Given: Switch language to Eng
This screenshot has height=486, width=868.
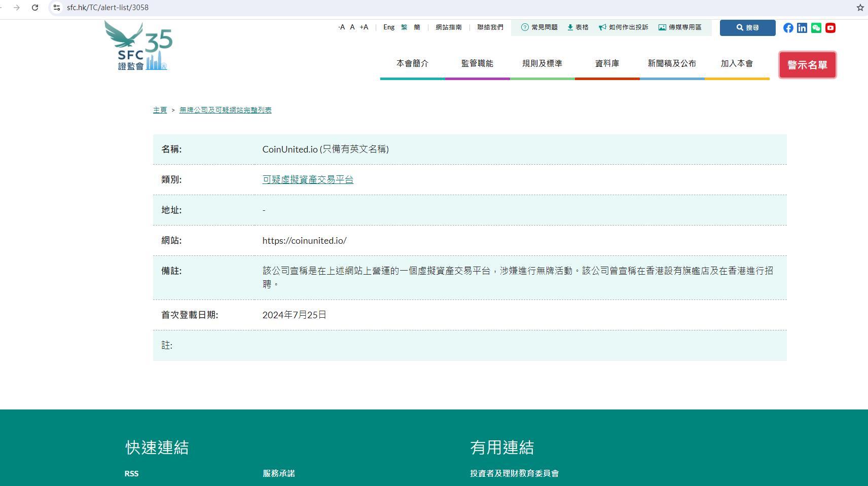Looking at the screenshot, I should tap(389, 27).
